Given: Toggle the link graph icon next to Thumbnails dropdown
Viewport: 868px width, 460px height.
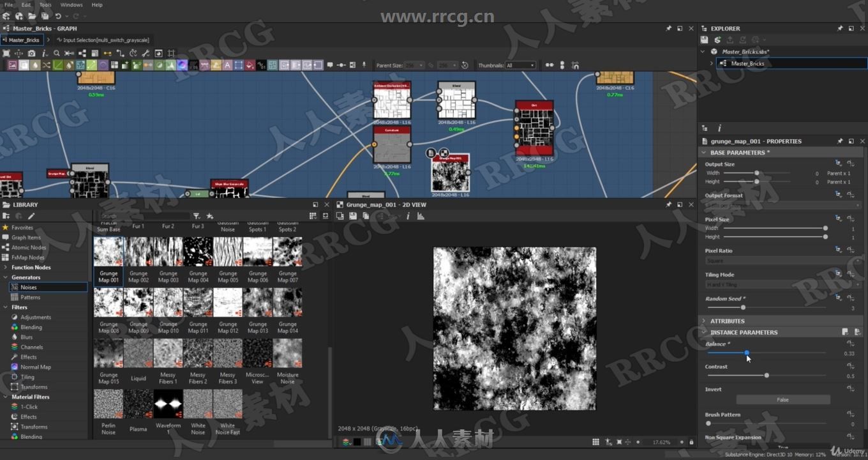Looking at the screenshot, I should pos(549,65).
